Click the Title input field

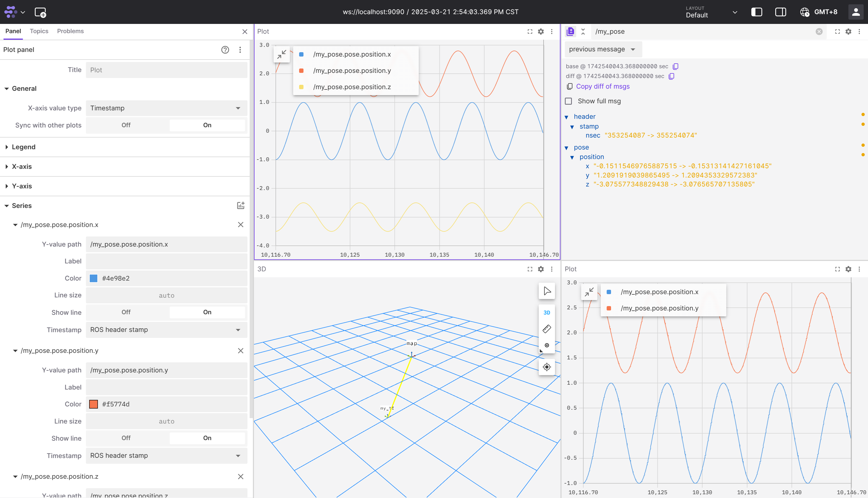166,70
